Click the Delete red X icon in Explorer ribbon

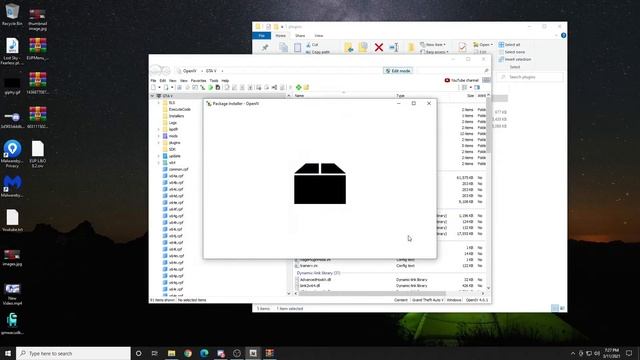379,47
